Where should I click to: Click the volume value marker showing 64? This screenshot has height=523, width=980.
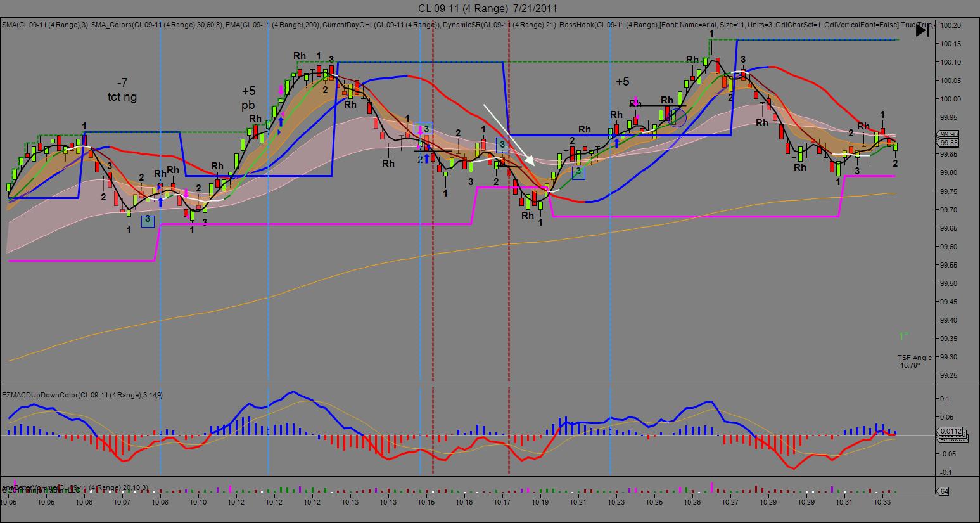tap(945, 491)
